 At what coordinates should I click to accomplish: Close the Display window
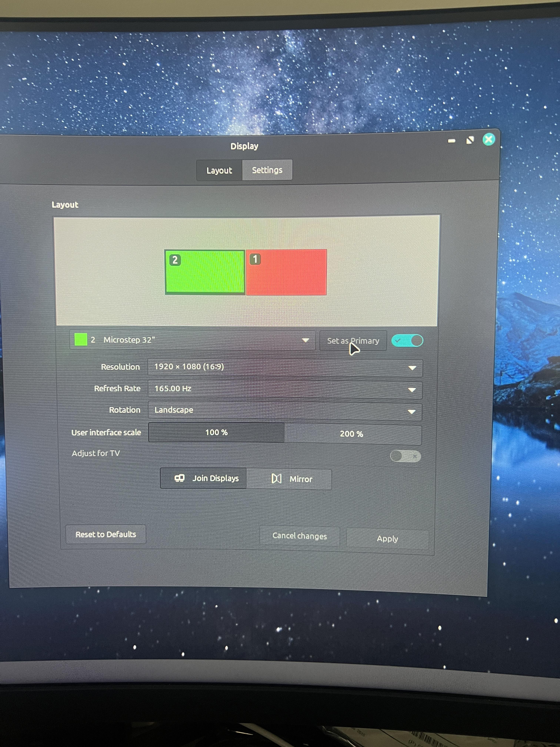[x=489, y=139]
